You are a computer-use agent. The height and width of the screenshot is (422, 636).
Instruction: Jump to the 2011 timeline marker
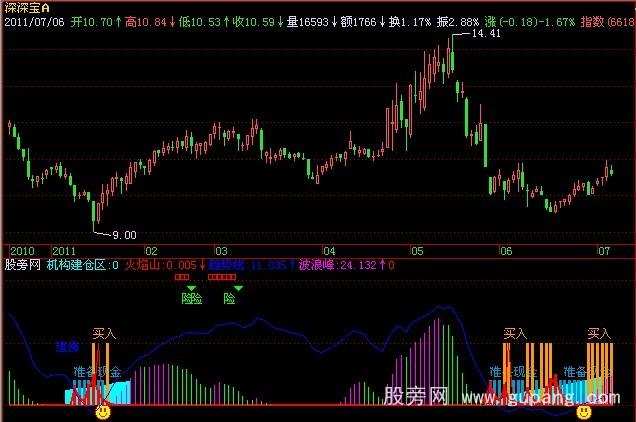(64, 250)
